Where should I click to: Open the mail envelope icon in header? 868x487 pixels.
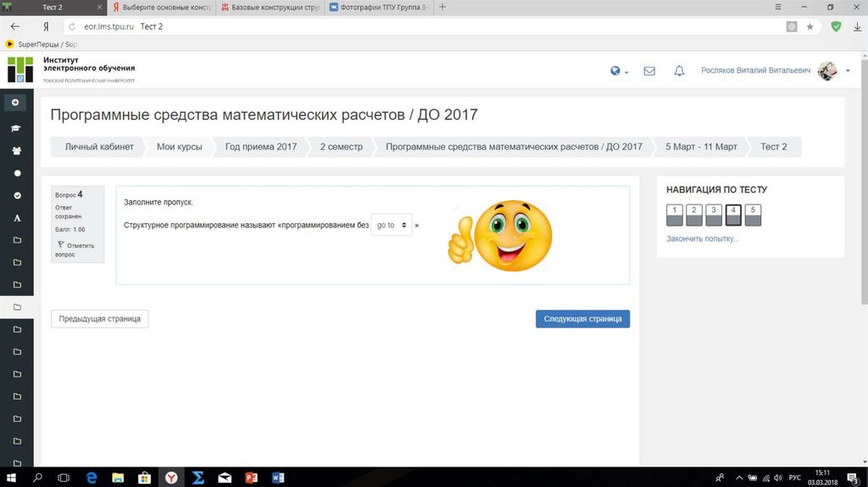649,71
